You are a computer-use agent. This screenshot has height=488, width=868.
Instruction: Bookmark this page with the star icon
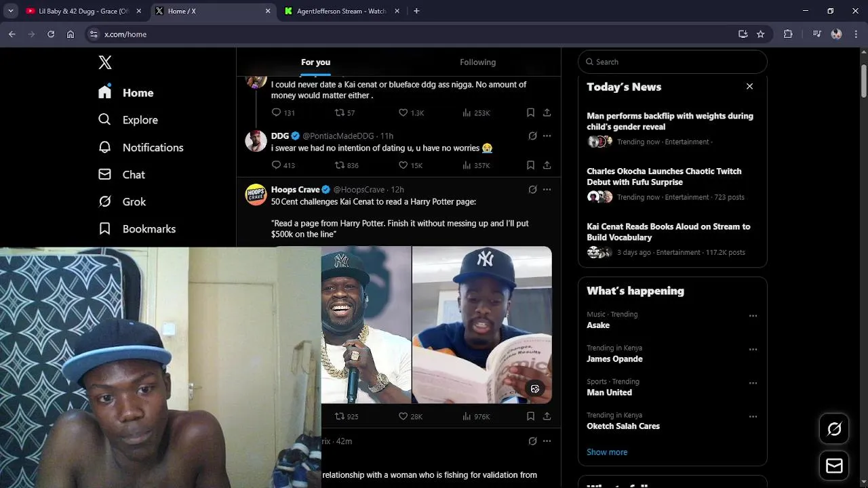[x=760, y=34]
